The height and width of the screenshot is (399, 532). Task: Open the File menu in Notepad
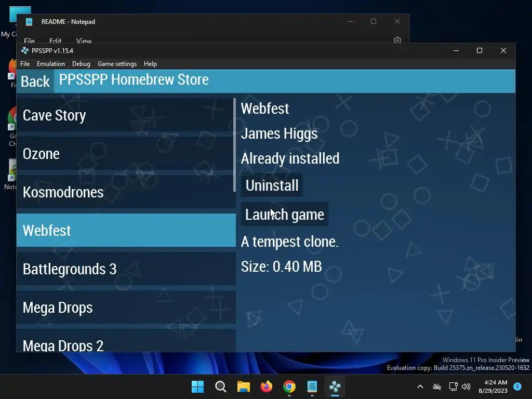(x=29, y=41)
